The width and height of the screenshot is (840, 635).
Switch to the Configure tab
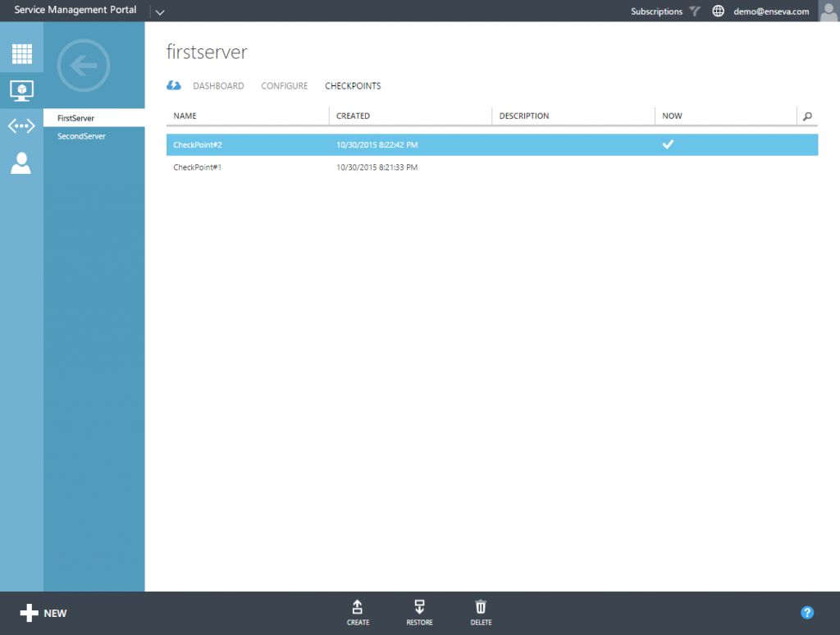pos(285,86)
